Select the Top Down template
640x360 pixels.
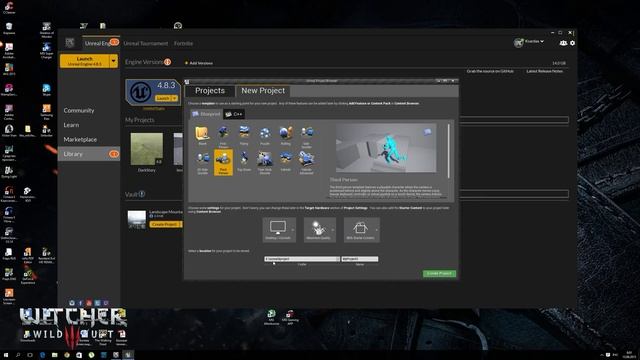click(x=244, y=161)
